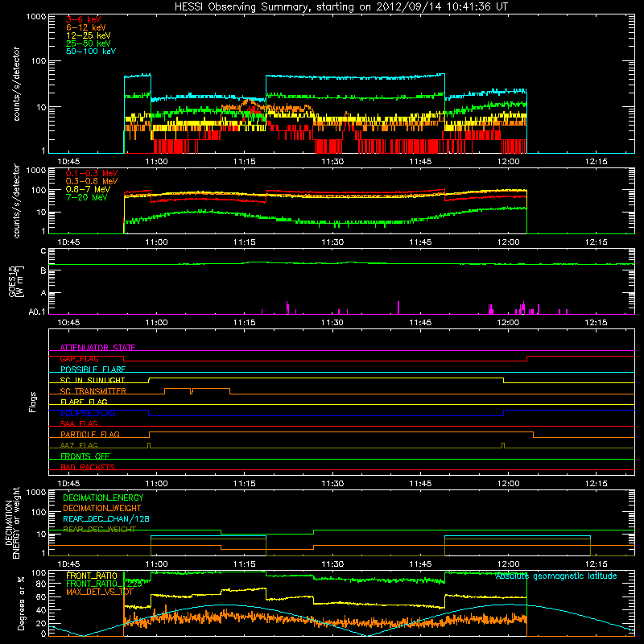Select the BAD_PACKETS flag label
Screen dimensions: 644x644
click(x=88, y=467)
